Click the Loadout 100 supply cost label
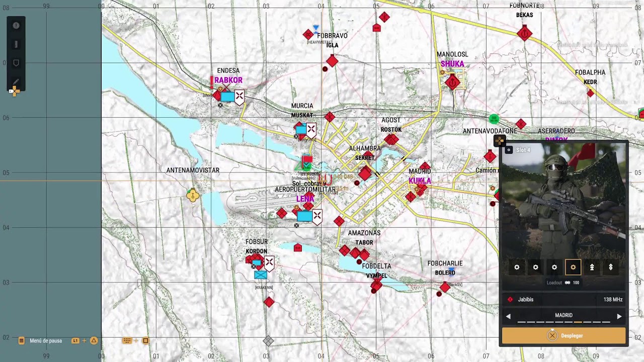Viewport: 644px width, 362px height. pyautogui.click(x=563, y=283)
